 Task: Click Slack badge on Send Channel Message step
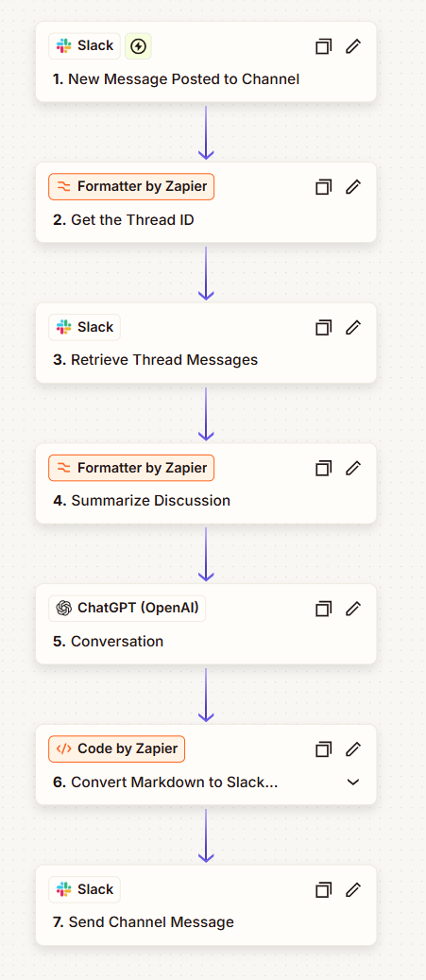[x=84, y=889]
